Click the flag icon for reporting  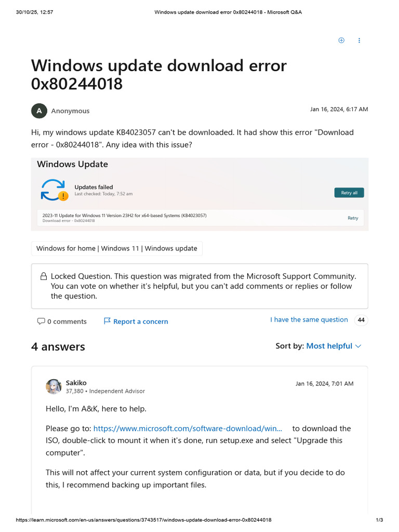tap(107, 322)
